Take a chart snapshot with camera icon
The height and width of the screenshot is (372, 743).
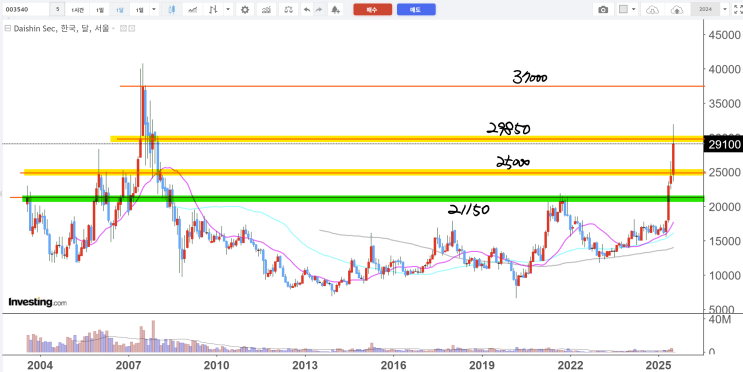[603, 9]
